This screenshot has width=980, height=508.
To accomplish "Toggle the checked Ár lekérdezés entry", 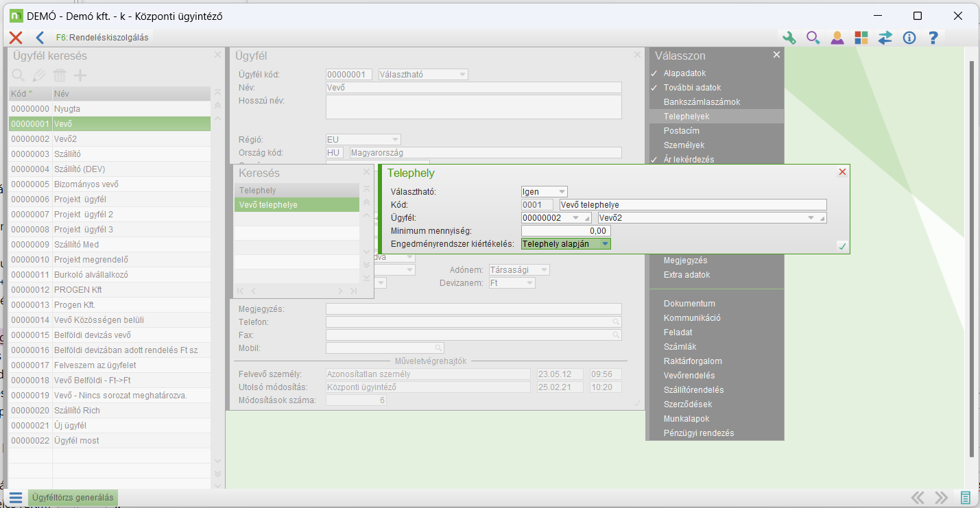I will (689, 160).
